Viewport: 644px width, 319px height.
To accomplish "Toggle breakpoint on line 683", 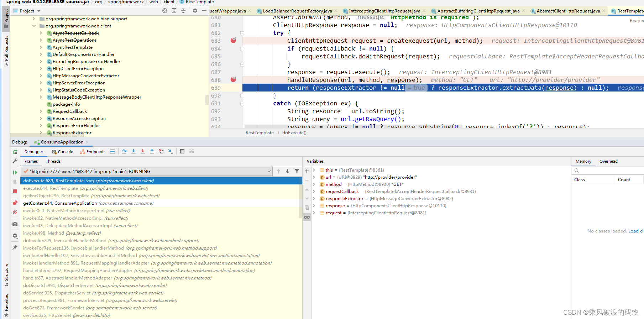I will click(x=234, y=40).
